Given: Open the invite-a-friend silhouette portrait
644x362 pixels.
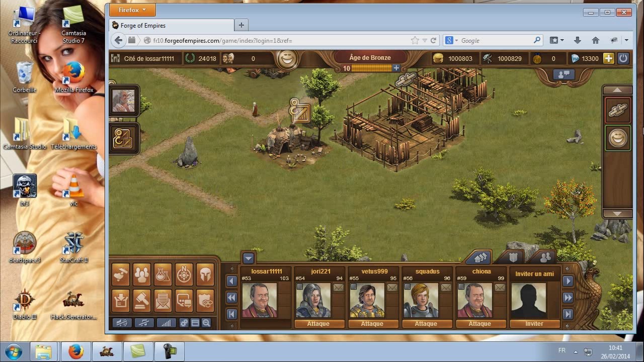Looking at the screenshot, I should [x=528, y=300].
